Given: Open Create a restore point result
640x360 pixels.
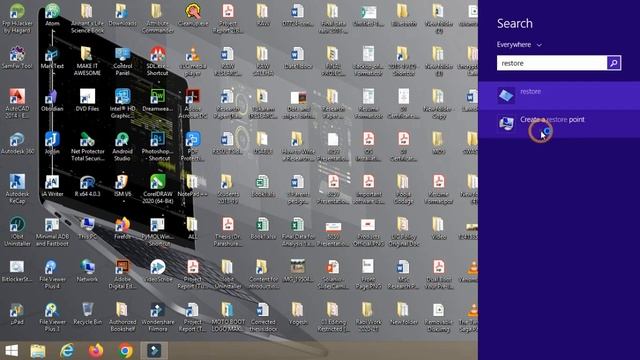Looking at the screenshot, I should (x=559, y=124).
